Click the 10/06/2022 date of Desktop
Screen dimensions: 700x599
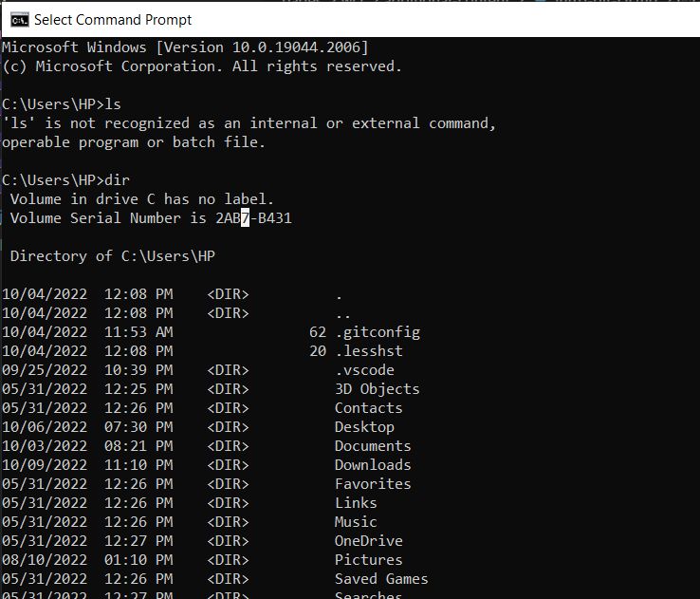[45, 427]
